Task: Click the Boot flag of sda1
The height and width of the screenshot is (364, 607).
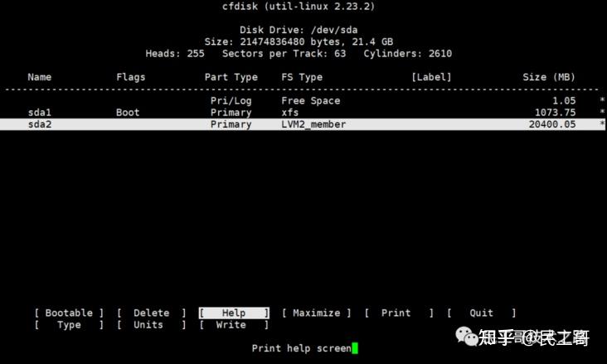Action: (128, 113)
